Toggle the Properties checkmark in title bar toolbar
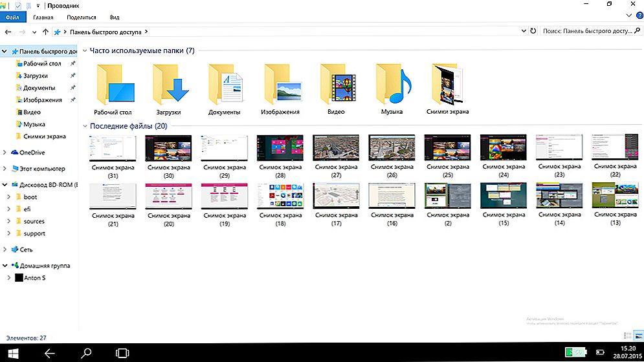The height and width of the screenshot is (362, 644). (x=18, y=6)
